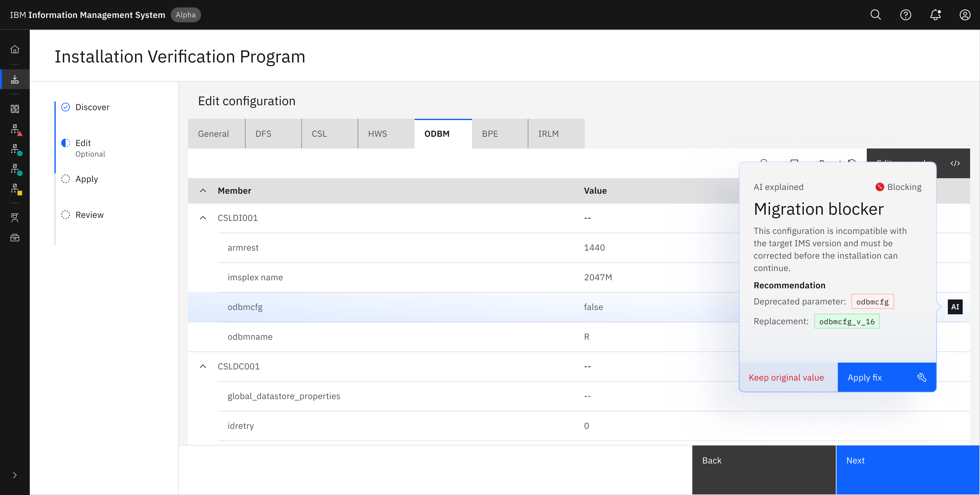
Task: Click the value 2047M
Action: (598, 278)
